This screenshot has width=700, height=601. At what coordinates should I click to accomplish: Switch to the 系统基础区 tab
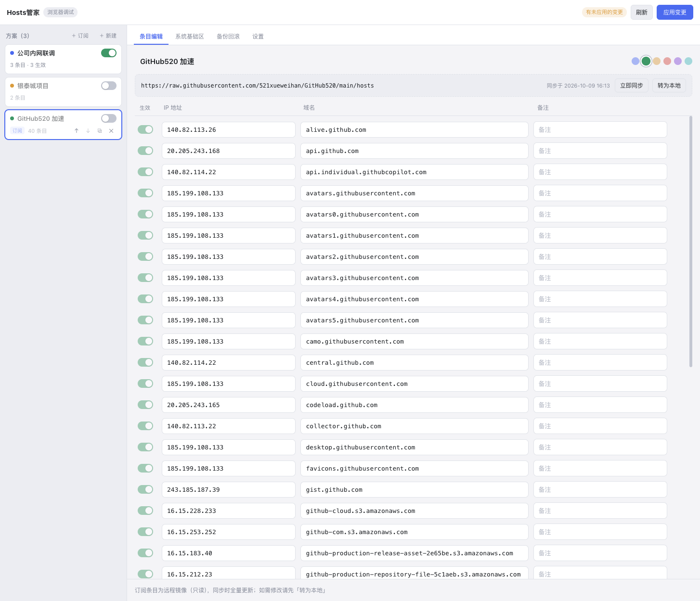[x=190, y=37]
